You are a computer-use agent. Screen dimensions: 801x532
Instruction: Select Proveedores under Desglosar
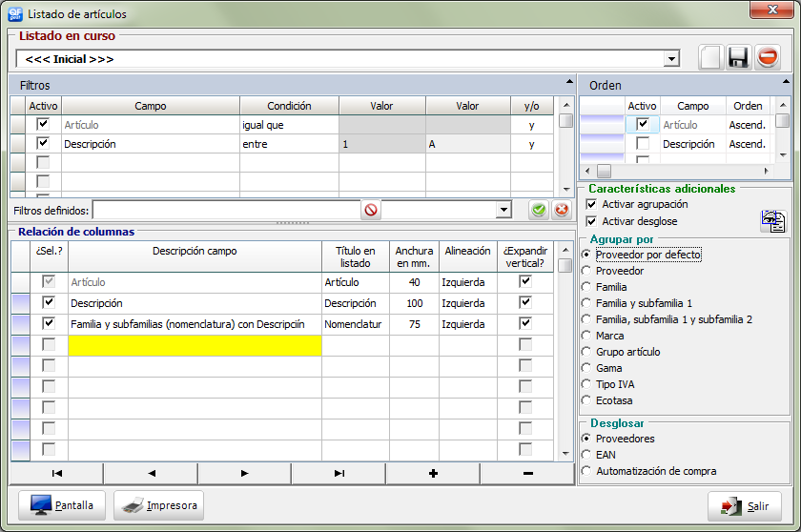pyautogui.click(x=586, y=439)
